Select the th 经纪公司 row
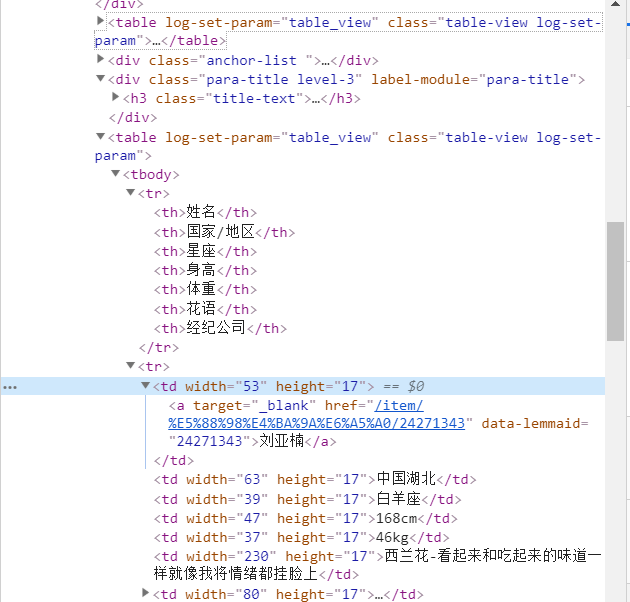Image resolution: width=630 pixels, height=602 pixels. 221,328
